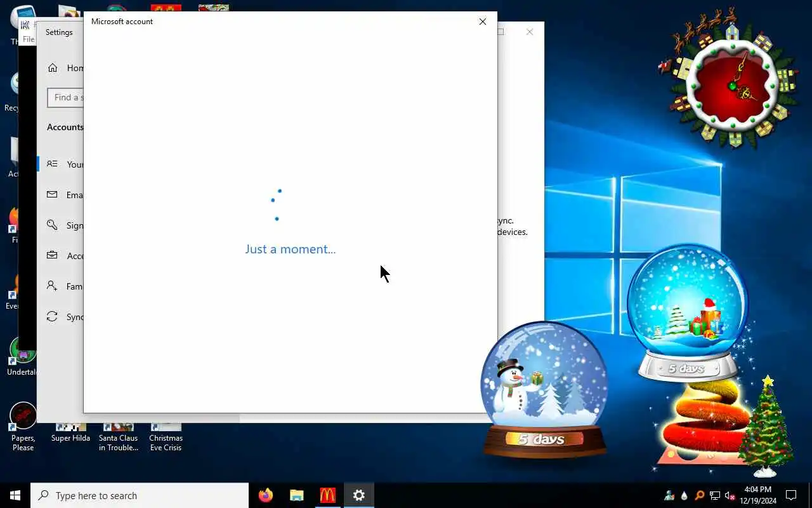Click the gift pile snow globe countdown gadget
Image resolution: width=812 pixels, height=508 pixels.
pyautogui.click(x=688, y=312)
